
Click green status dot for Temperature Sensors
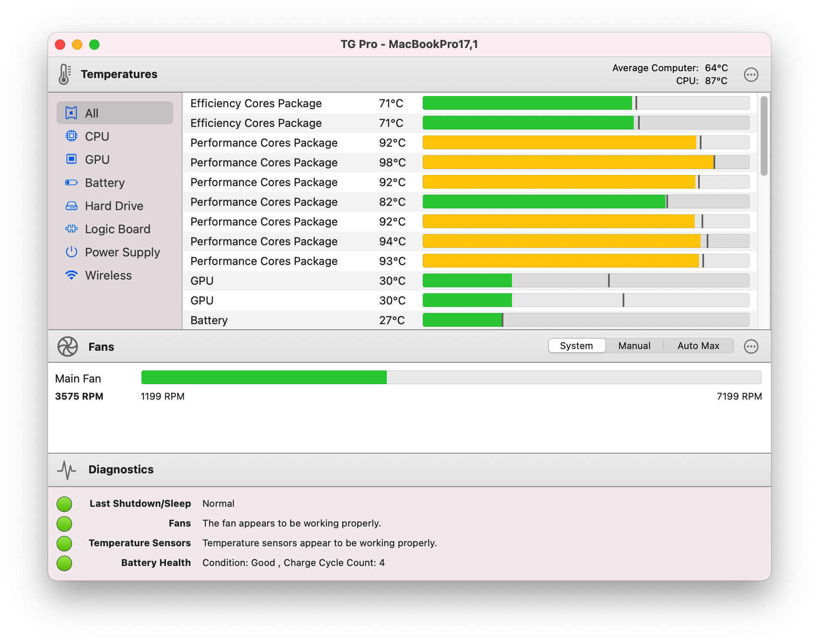[x=64, y=543]
